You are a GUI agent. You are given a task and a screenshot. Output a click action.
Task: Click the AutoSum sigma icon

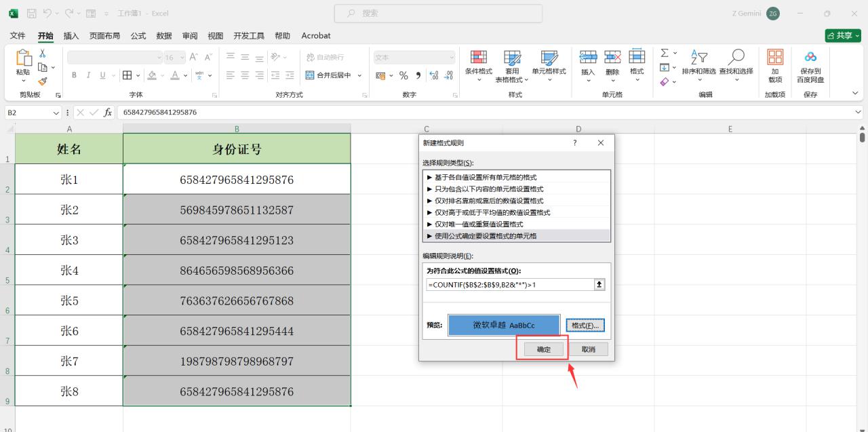coord(665,53)
